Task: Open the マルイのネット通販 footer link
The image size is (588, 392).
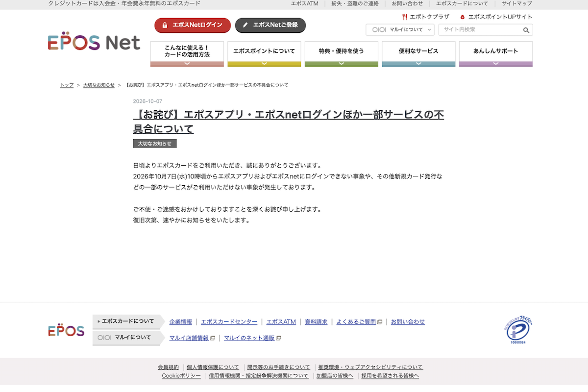Action: pyautogui.click(x=249, y=338)
